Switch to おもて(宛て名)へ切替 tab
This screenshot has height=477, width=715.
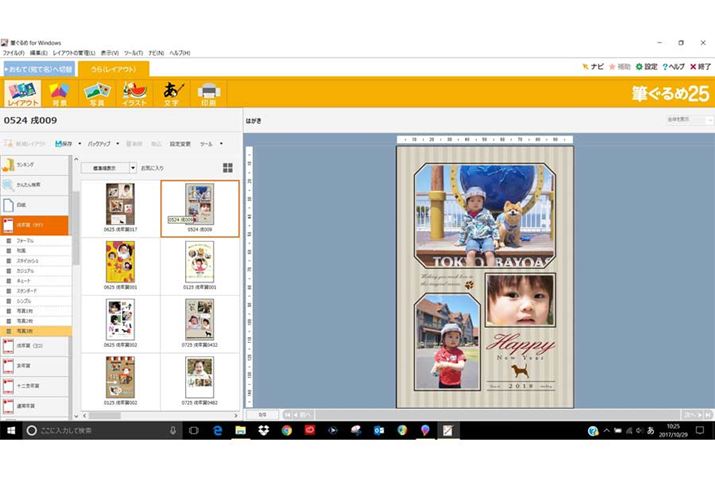point(37,69)
